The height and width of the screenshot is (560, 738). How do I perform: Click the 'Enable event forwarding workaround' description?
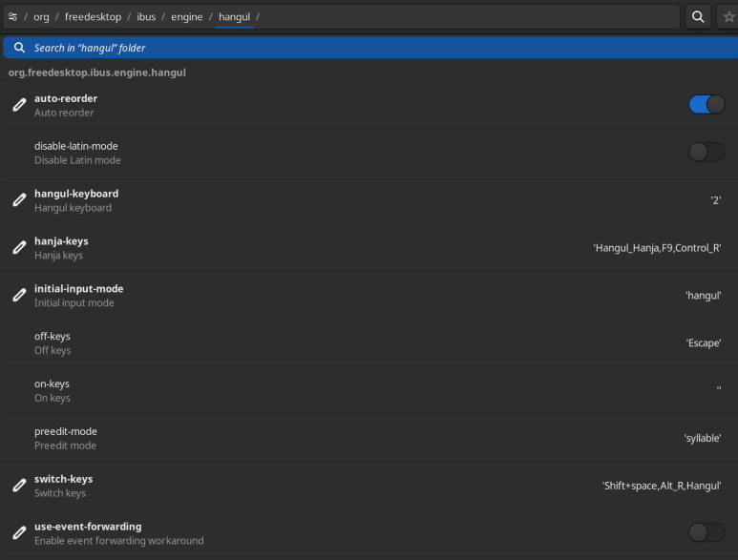119,541
